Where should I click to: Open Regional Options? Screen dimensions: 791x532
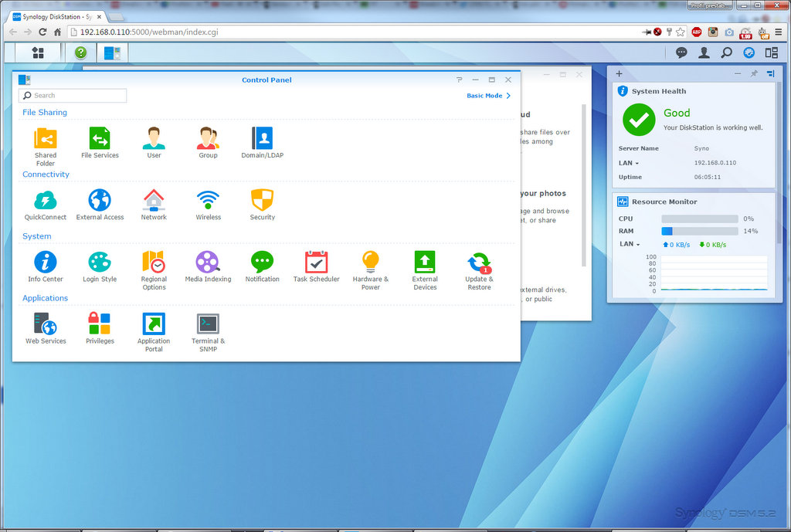pos(154,270)
